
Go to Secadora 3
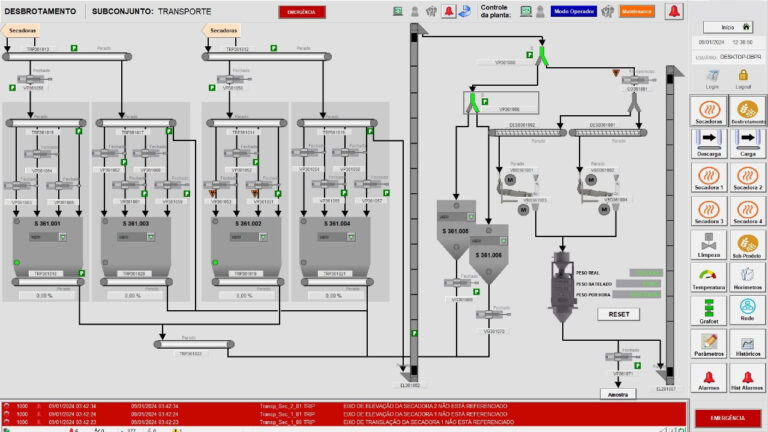pyautogui.click(x=709, y=211)
